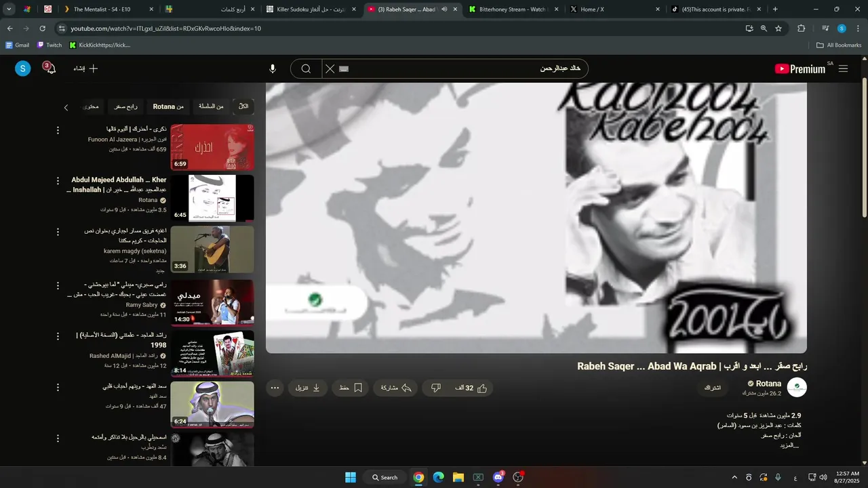Screen dimensions: 868x488
Task: Play the ذكرى - احذرك thumbnail (6:59)
Action: pos(212,147)
